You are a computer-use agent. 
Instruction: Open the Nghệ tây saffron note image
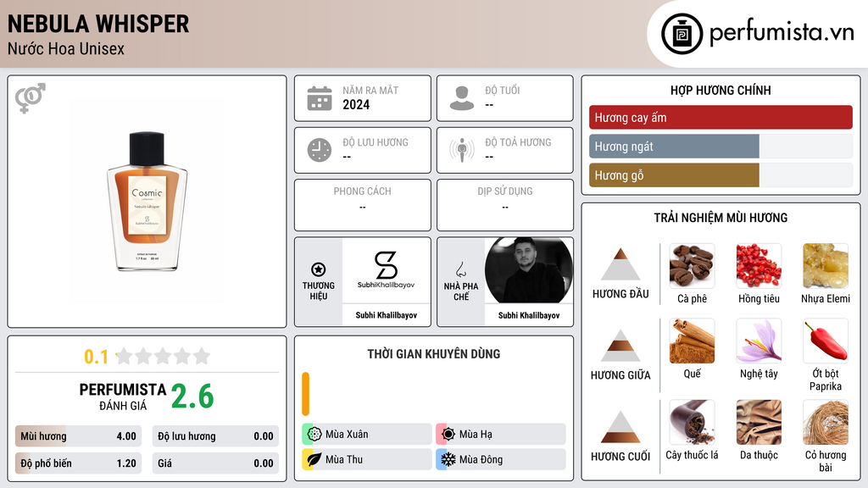point(759,341)
